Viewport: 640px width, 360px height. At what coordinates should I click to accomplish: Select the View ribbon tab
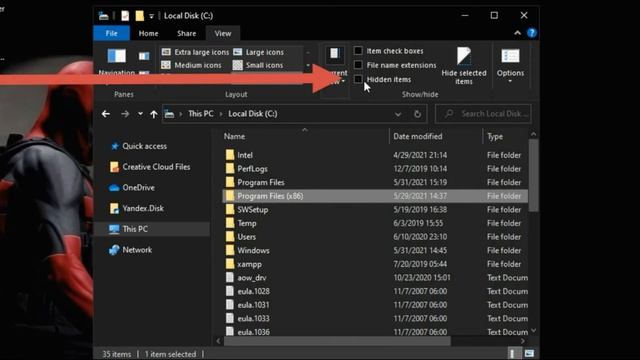tap(223, 33)
